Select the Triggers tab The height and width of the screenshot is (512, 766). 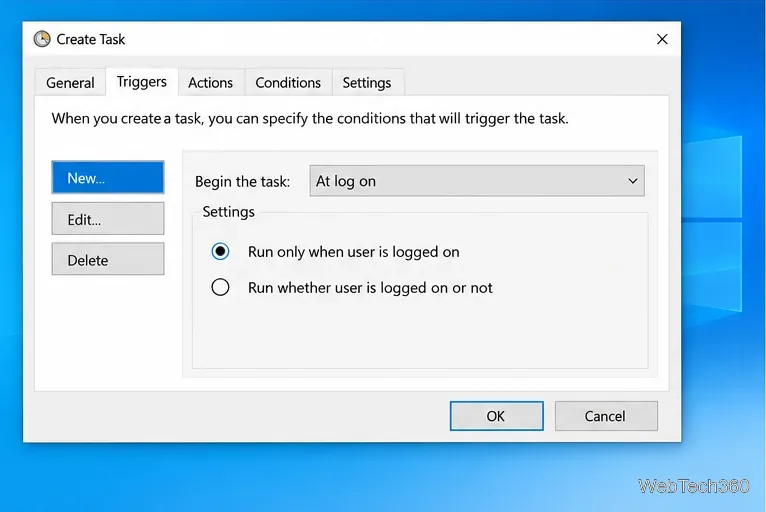142,82
